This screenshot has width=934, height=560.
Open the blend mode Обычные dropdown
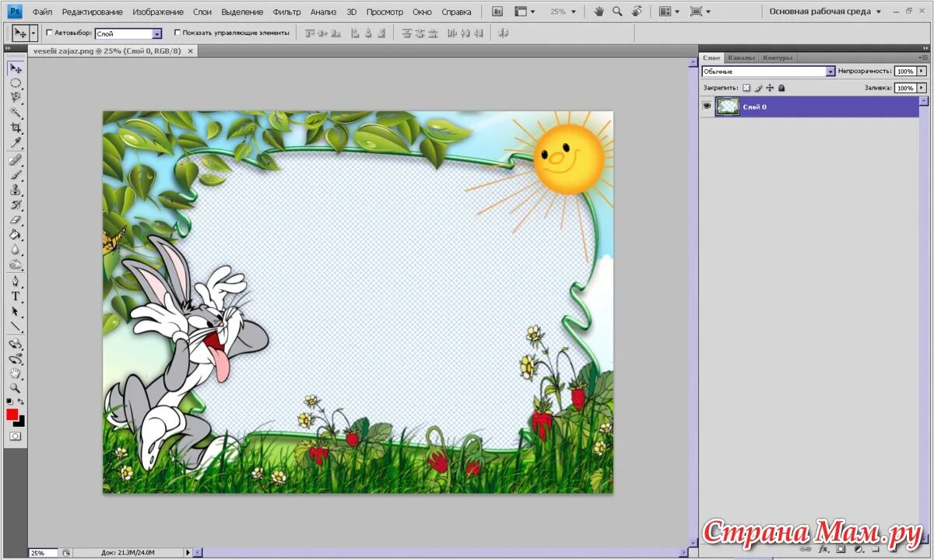(830, 71)
